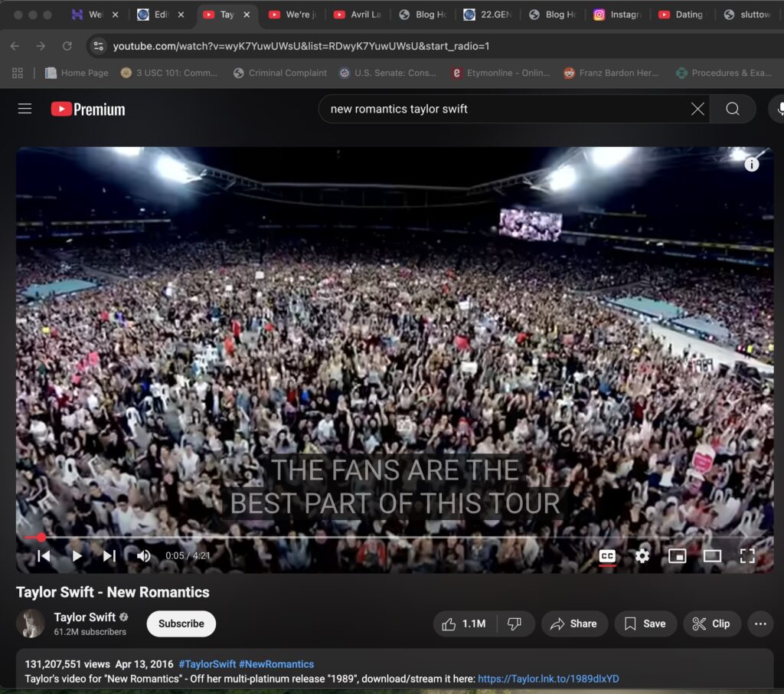Open the YouTube hamburger guide menu
Screen dimensions: 784x694
point(25,109)
